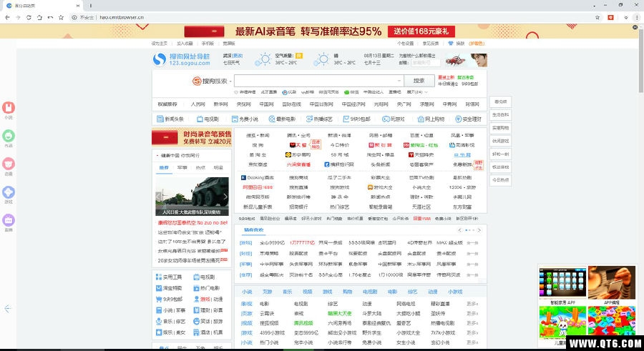This screenshot has width=644, height=351.
Task: Select 购物 tab in bottom category bar
Action: (x=348, y=292)
